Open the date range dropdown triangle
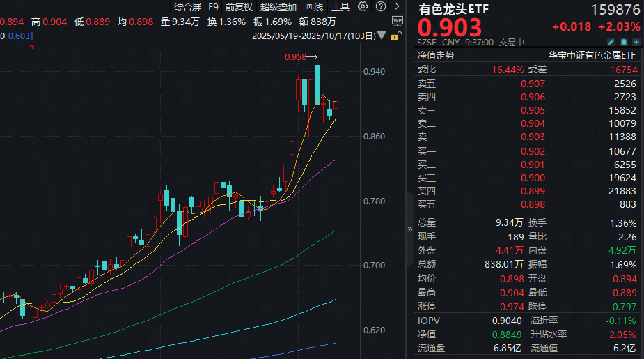644x359 pixels. point(379,36)
